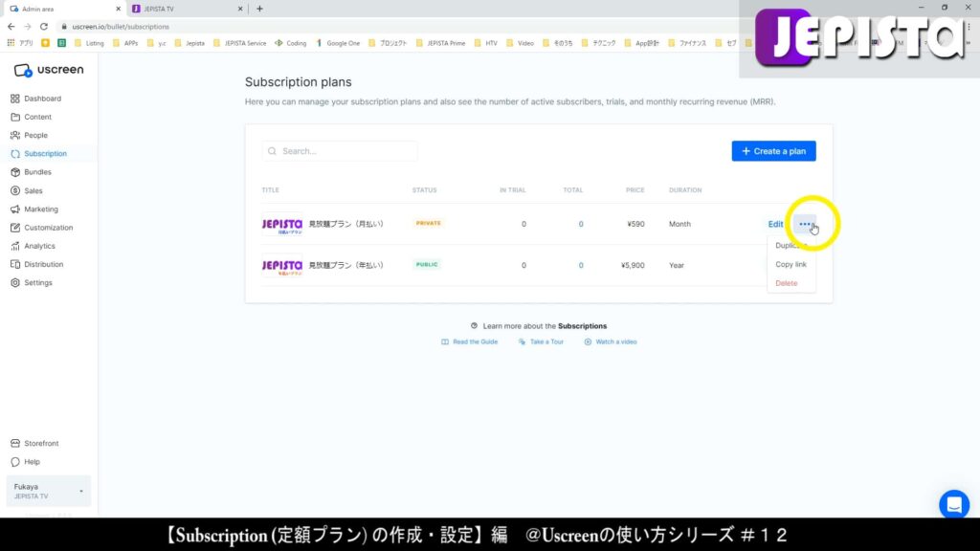Open total subscribers count for monthly plan
This screenshot has width=980, height=551.
(581, 224)
